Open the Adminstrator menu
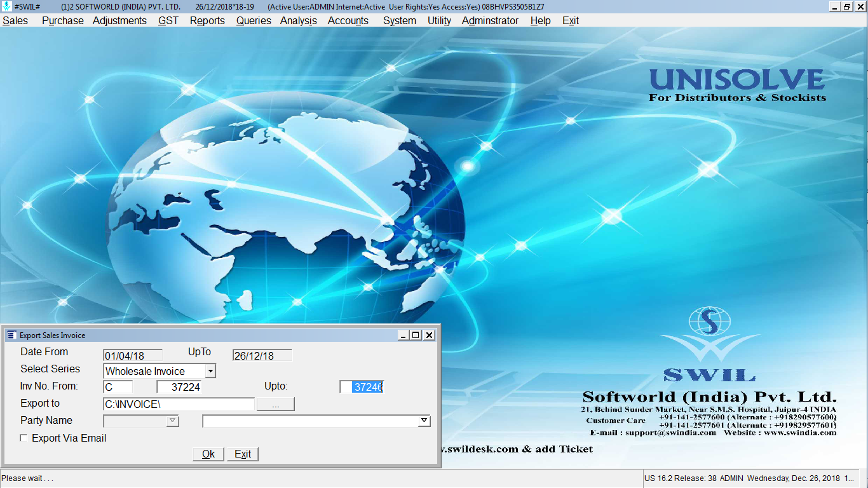This screenshot has width=868, height=488. coord(490,20)
